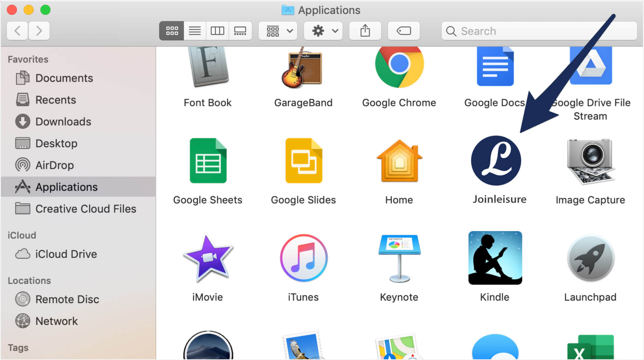Select the Joinleisure app icon
This screenshot has width=644, height=360.
pyautogui.click(x=496, y=160)
